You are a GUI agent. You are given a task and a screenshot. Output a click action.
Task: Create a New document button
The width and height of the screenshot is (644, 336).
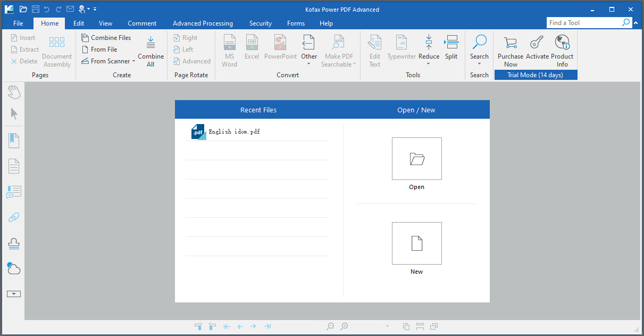(x=416, y=243)
